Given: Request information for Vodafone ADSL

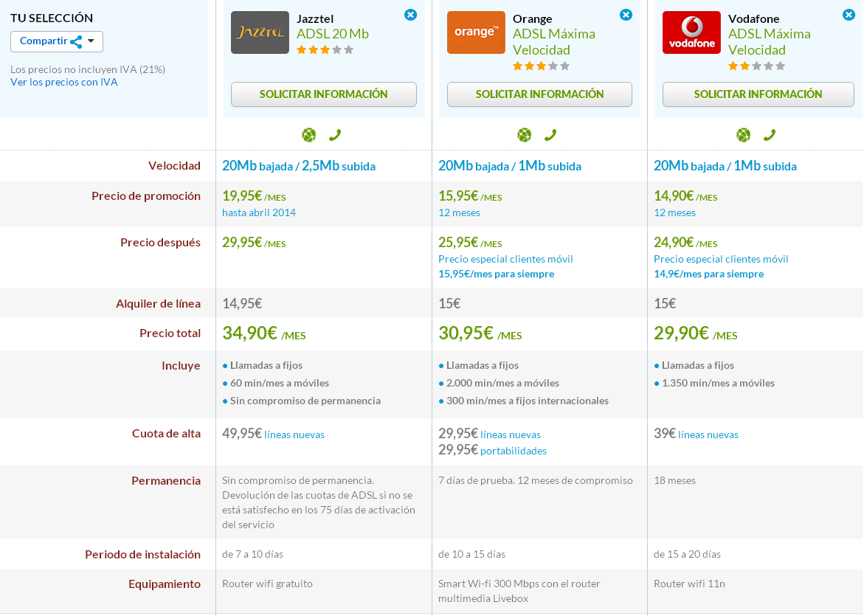Looking at the screenshot, I should click(758, 94).
